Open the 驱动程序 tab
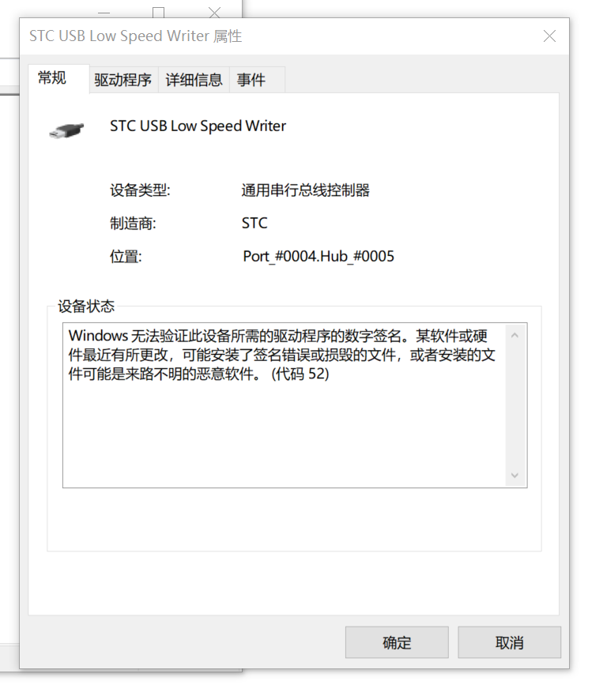The image size is (603, 700). [x=123, y=81]
